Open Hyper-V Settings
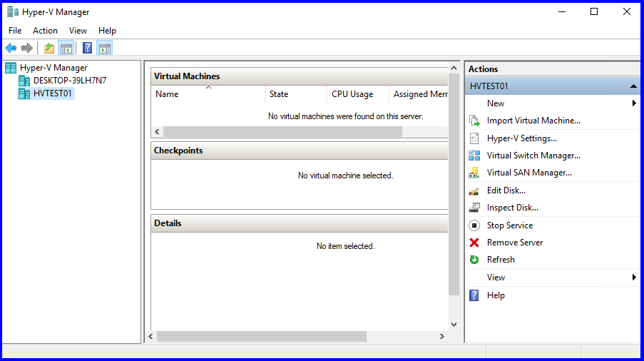 [521, 138]
